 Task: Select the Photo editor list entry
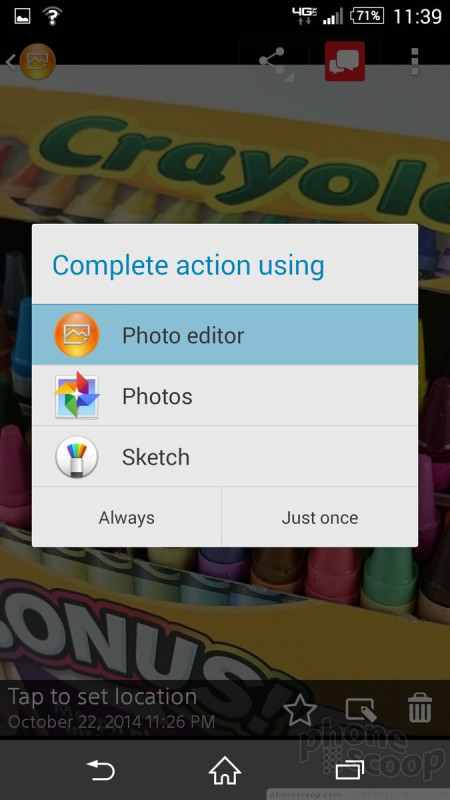[225, 335]
